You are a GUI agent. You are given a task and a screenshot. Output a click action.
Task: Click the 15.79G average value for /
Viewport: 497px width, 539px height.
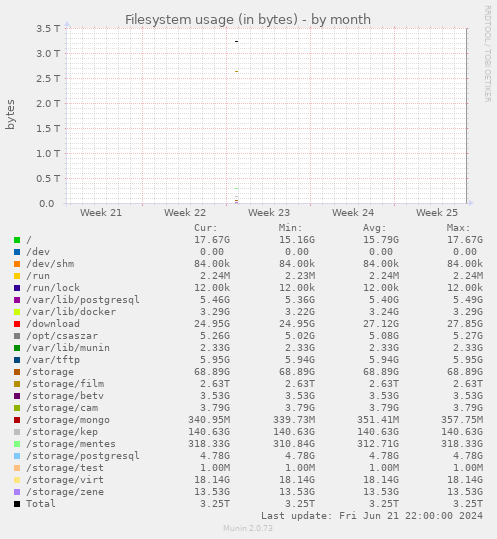point(381,240)
